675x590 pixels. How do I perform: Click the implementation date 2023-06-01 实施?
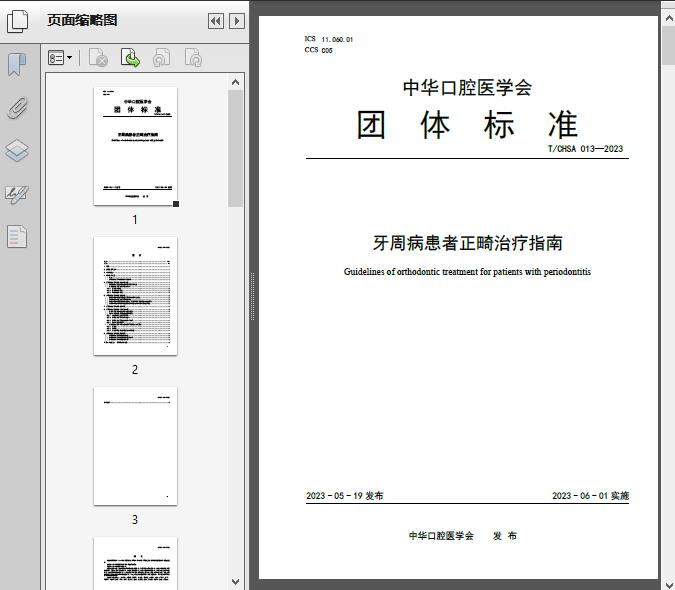click(591, 496)
